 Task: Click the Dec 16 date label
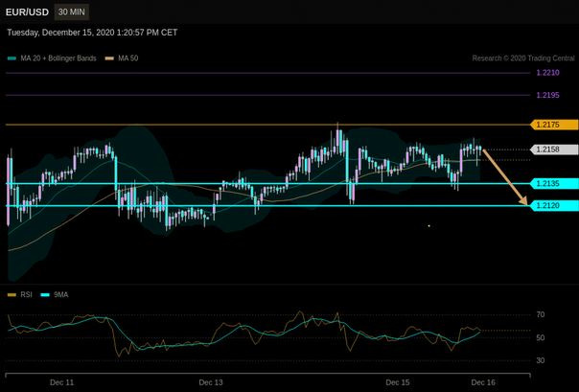(x=483, y=382)
